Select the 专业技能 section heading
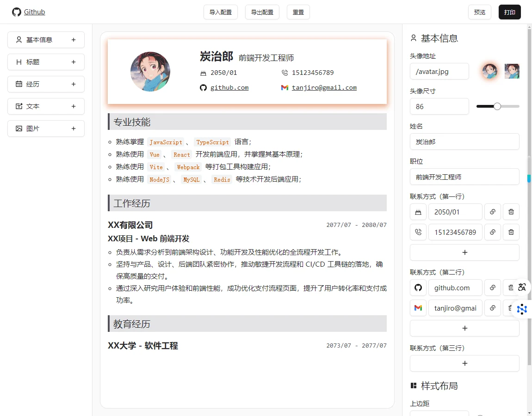 pos(247,122)
